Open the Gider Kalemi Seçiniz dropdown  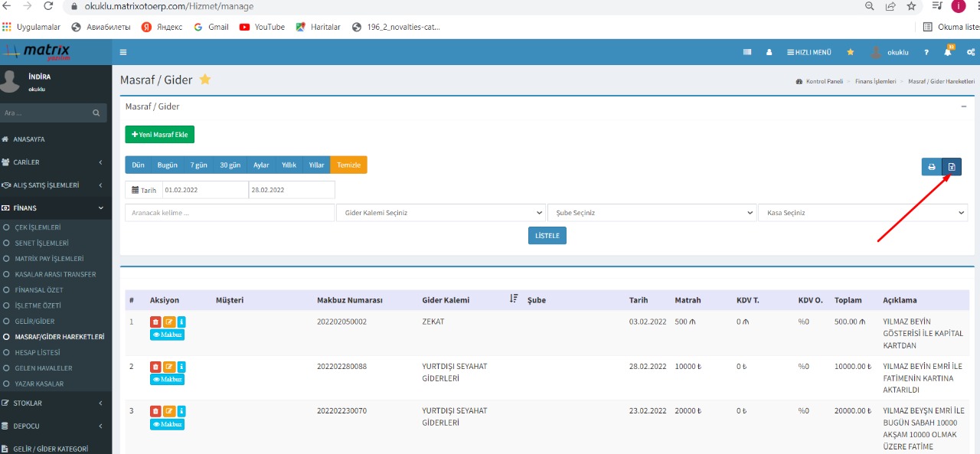pos(441,213)
